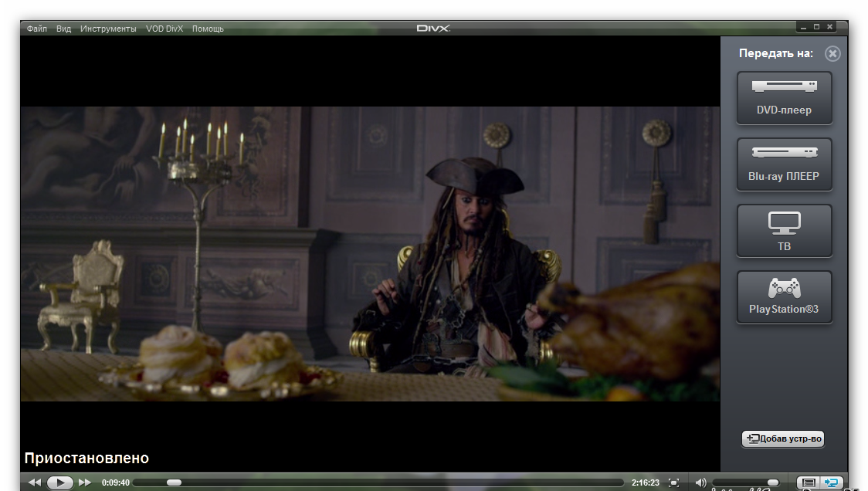Fast-forward the video
Viewport: 868px width, 491px height.
85,483
